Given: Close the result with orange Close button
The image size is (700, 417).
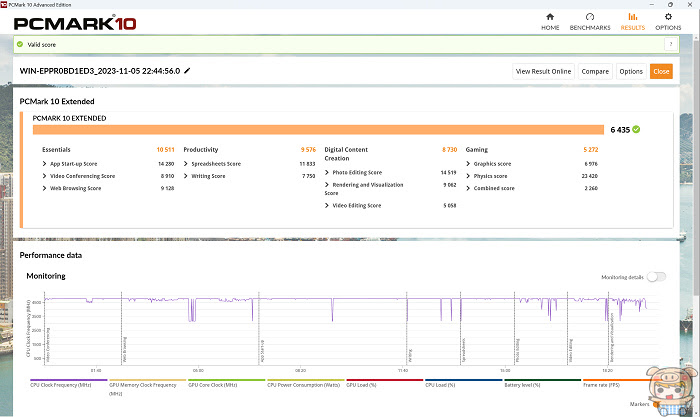Looking at the screenshot, I should coord(661,71).
